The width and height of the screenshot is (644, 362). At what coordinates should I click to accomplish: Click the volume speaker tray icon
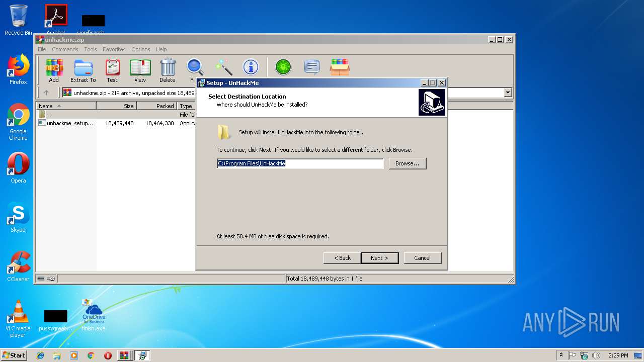point(596,355)
